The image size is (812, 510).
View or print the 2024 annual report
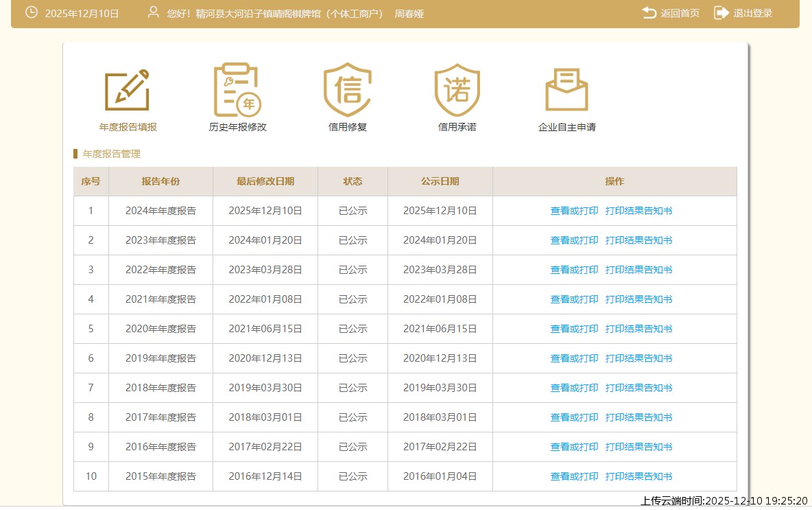pyautogui.click(x=574, y=211)
